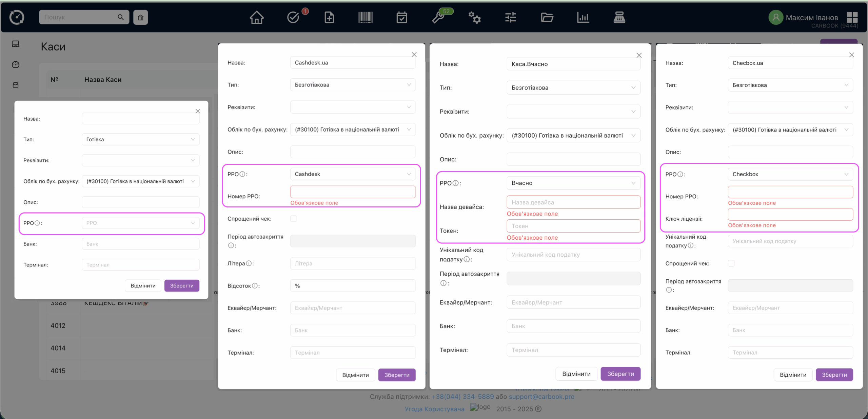Click the calendar check icon

(x=401, y=17)
